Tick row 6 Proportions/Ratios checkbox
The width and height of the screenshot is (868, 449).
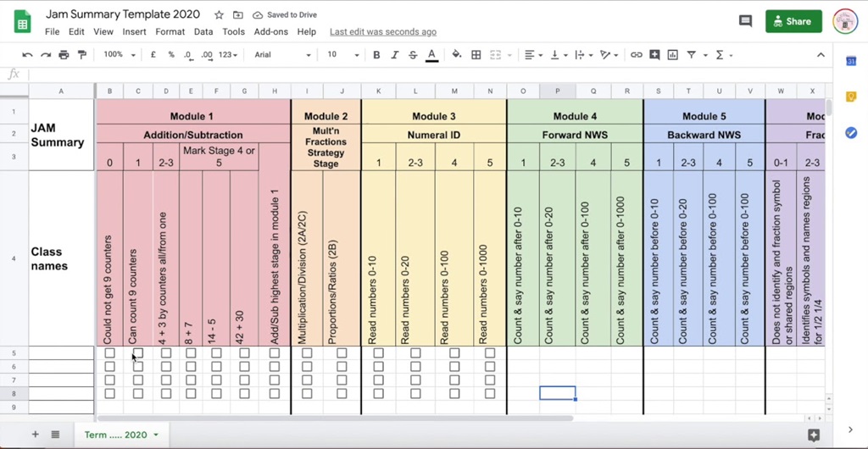342,366
